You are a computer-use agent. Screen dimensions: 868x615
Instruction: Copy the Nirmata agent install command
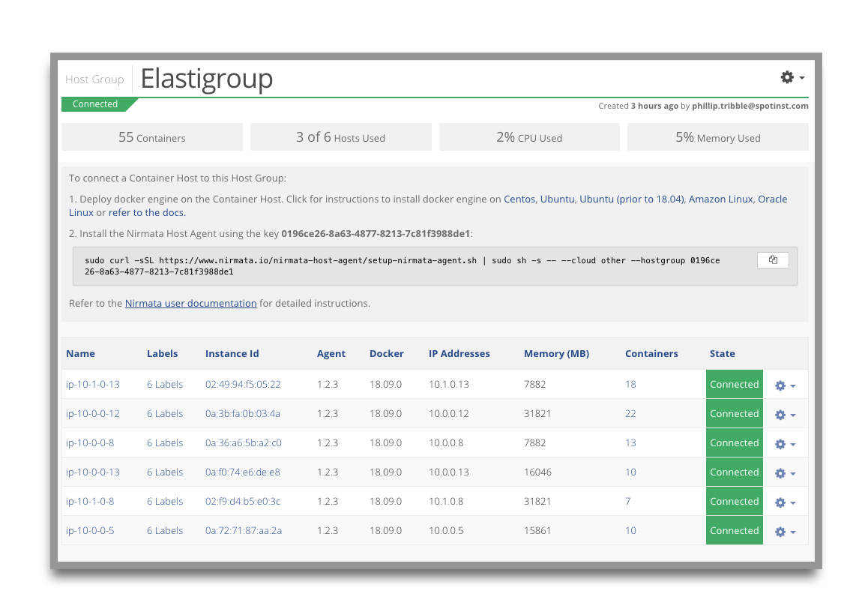click(x=773, y=259)
